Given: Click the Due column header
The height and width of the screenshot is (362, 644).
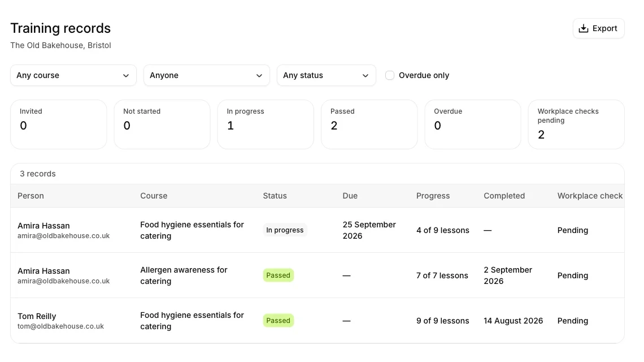Looking at the screenshot, I should (350, 196).
